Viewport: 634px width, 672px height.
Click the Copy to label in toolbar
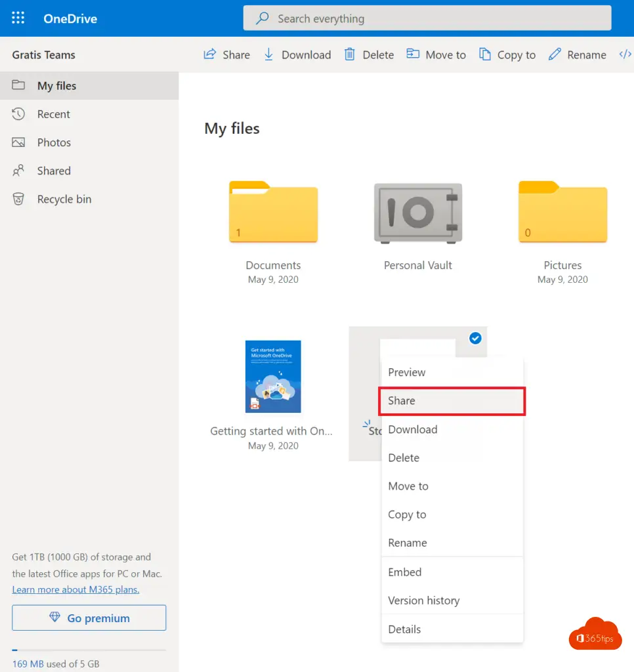(x=517, y=55)
